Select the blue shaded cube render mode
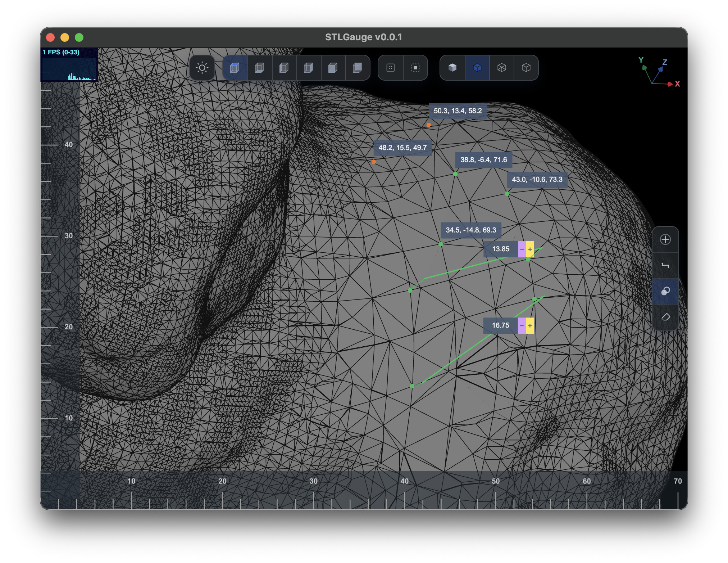 click(477, 68)
